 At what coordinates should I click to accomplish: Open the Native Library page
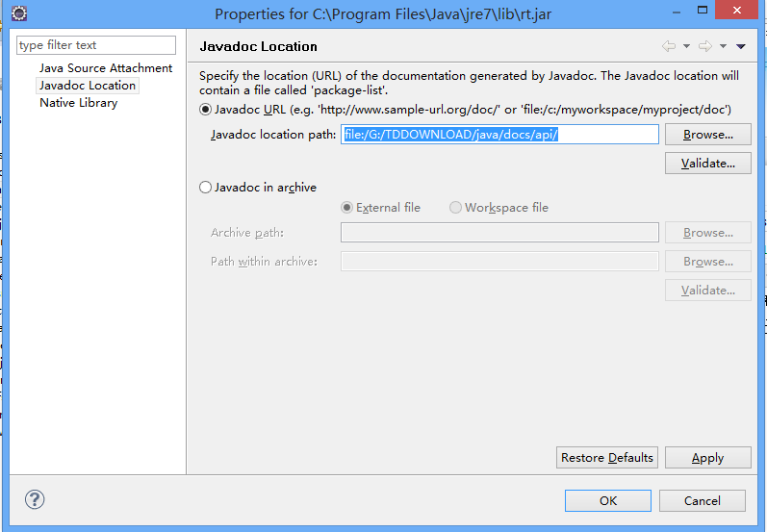click(79, 103)
